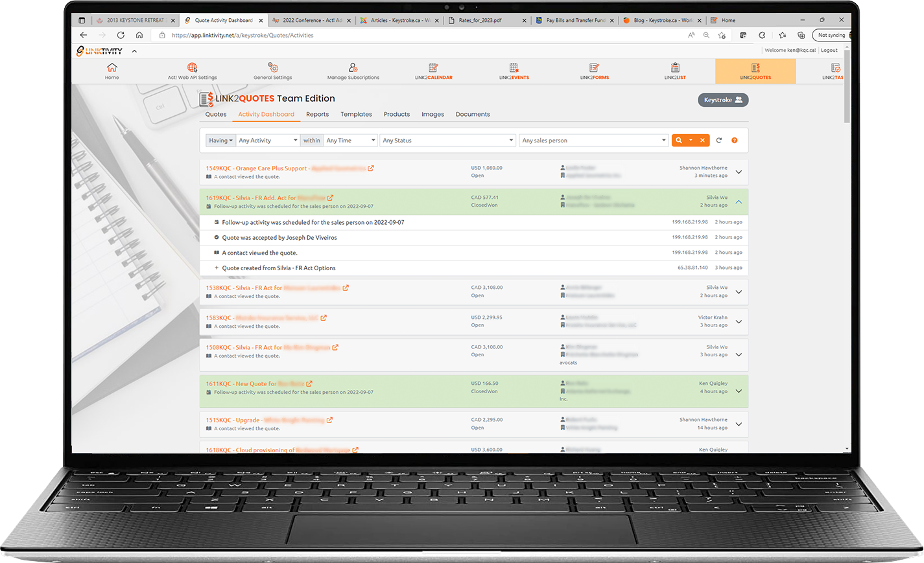
Task: Reload the browser page
Action: point(121,35)
